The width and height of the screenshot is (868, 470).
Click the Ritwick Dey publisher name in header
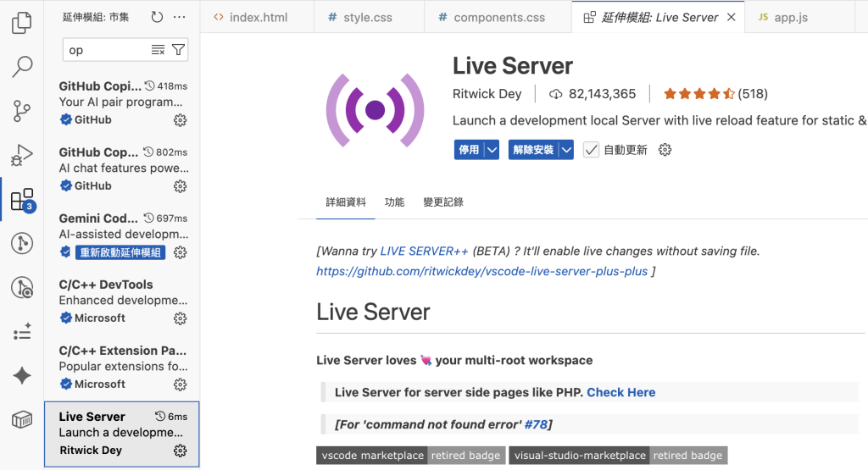pyautogui.click(x=487, y=94)
